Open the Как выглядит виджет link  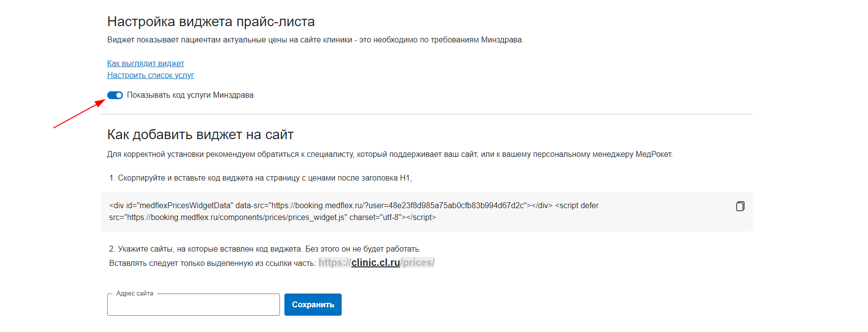pyautogui.click(x=146, y=63)
